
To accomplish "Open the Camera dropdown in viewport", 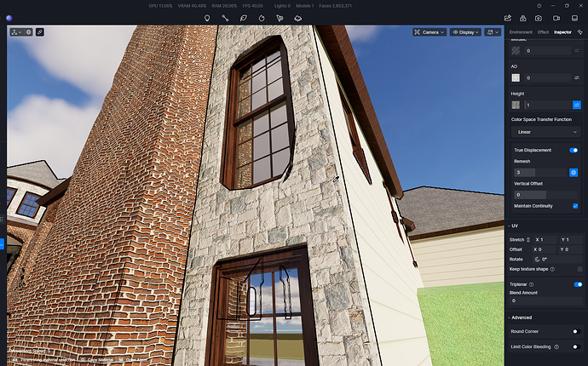I will coord(429,32).
